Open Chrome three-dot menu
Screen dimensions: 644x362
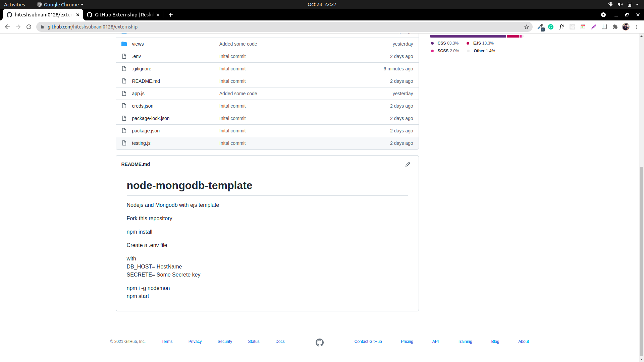pos(637,27)
